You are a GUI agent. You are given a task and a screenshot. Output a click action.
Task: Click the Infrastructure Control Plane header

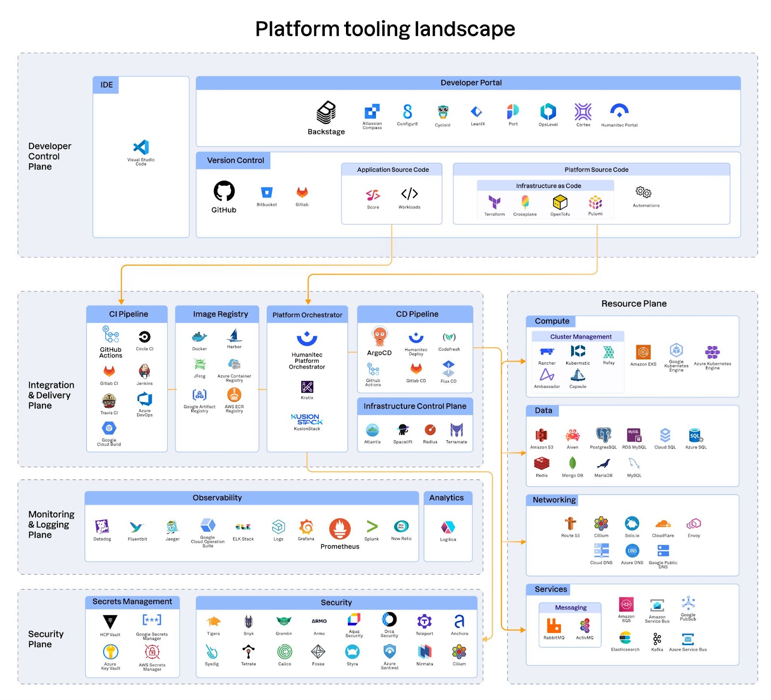point(415,406)
